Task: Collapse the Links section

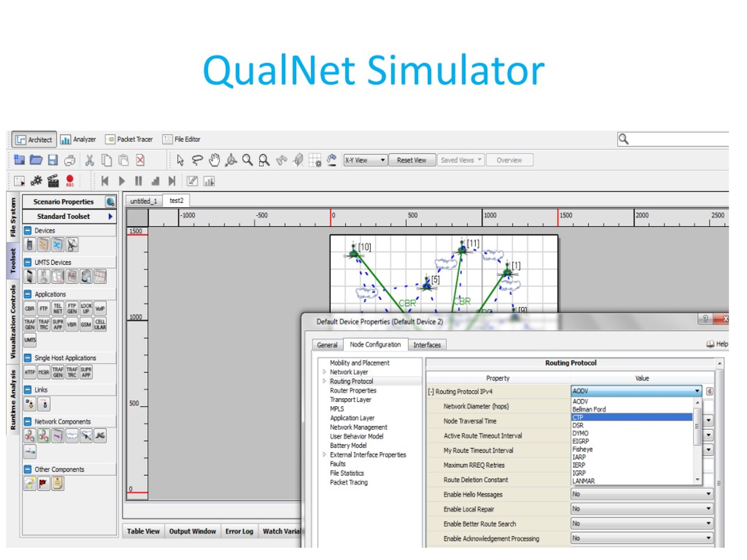Action: pyautogui.click(x=28, y=390)
